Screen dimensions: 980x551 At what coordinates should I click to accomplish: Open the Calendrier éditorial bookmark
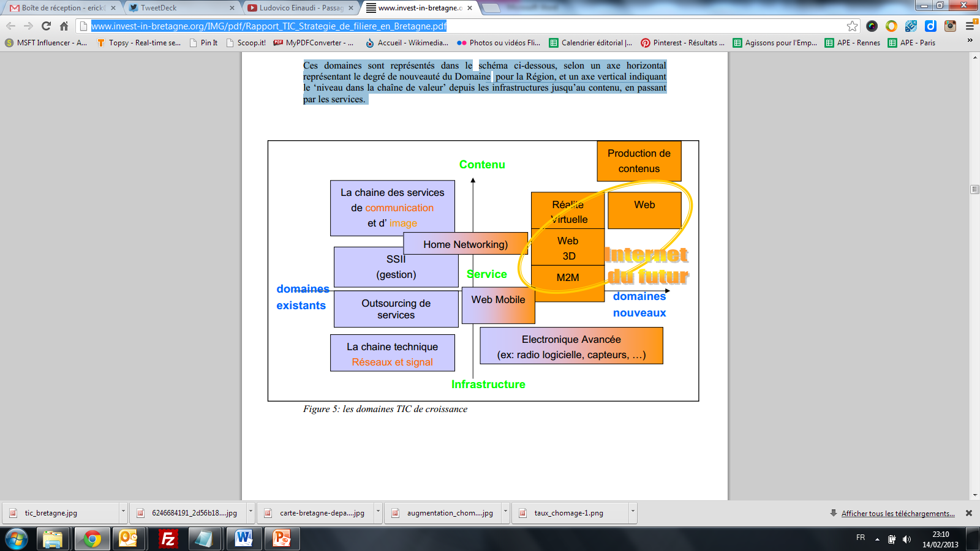coord(591,43)
